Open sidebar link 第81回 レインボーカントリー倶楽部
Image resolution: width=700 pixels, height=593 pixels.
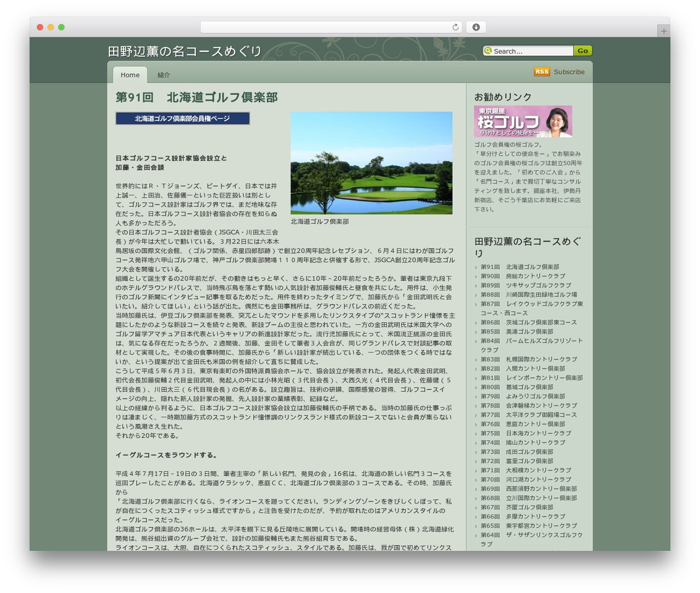pyautogui.click(x=532, y=378)
